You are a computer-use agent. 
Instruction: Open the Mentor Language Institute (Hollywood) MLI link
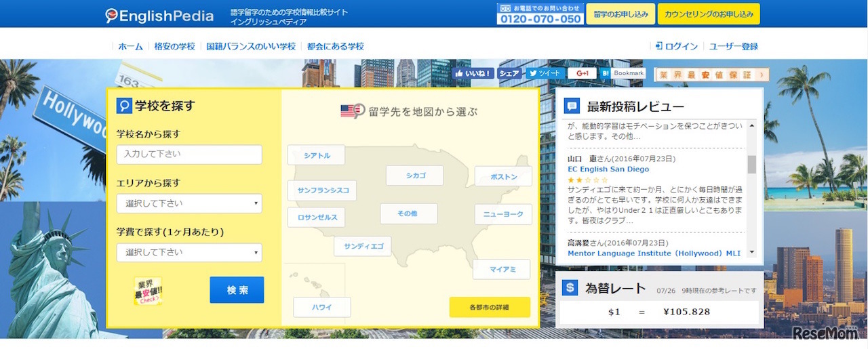[654, 253]
